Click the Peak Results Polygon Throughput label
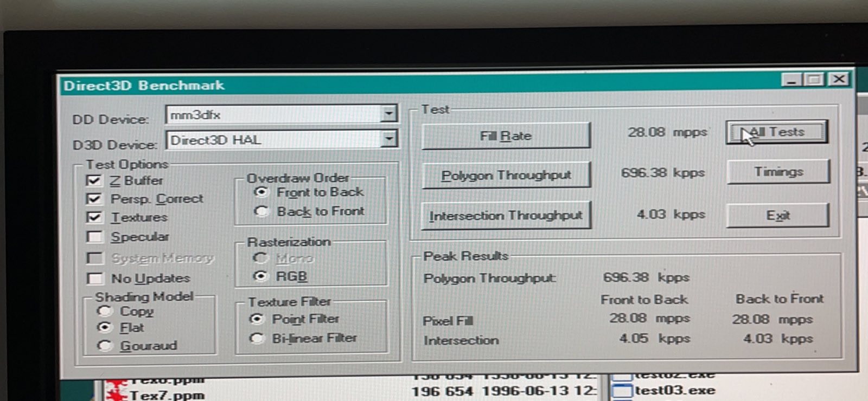The image size is (868, 401). tap(489, 279)
